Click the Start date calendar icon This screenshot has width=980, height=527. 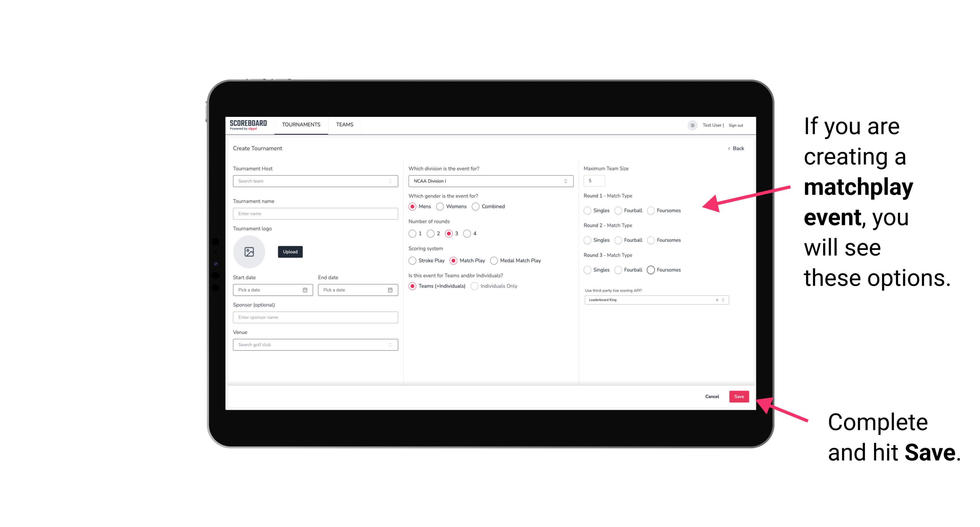tap(305, 290)
